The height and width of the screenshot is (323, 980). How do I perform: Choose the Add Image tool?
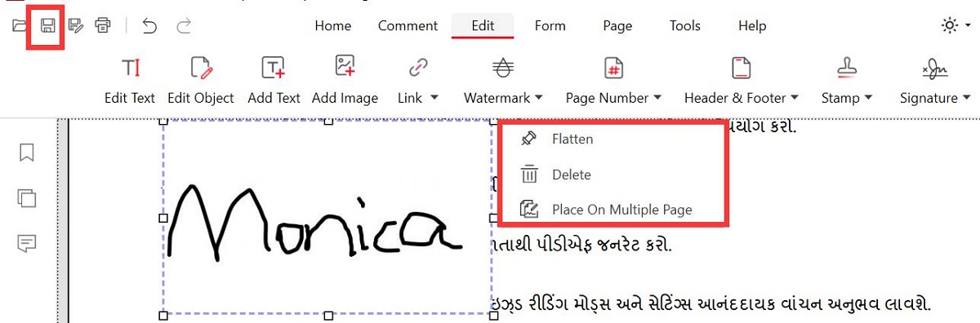coord(345,81)
